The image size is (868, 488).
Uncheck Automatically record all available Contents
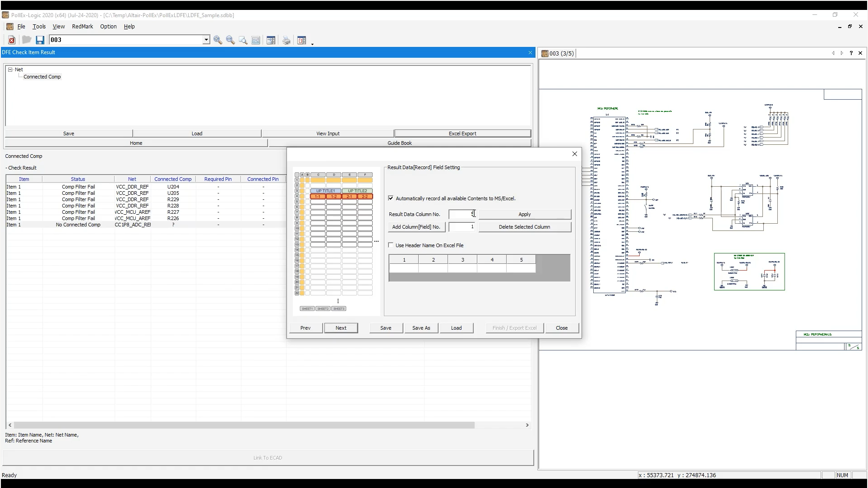tap(391, 198)
